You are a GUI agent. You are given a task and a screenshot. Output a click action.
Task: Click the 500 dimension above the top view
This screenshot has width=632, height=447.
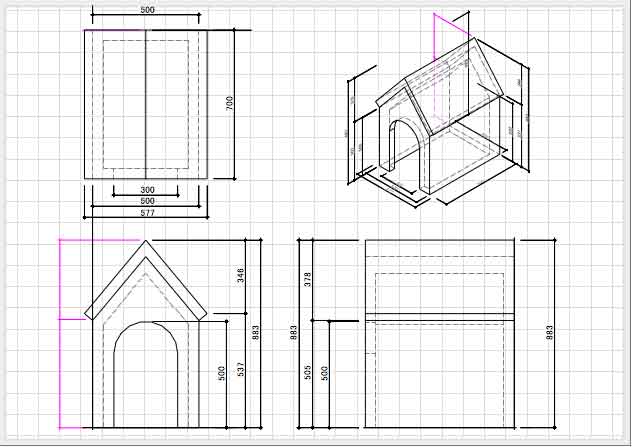(x=147, y=10)
